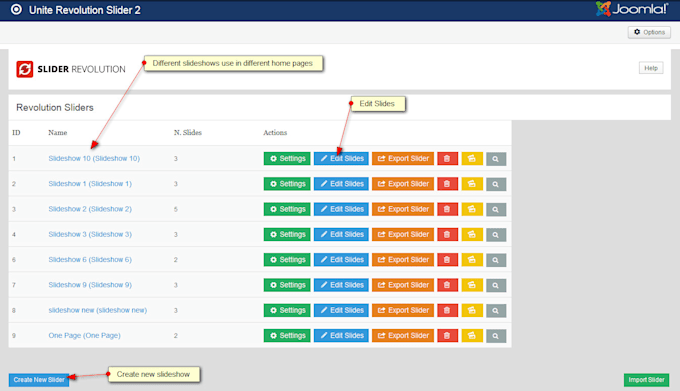Open the One Page (One Page) link
680x391 pixels.
click(85, 336)
